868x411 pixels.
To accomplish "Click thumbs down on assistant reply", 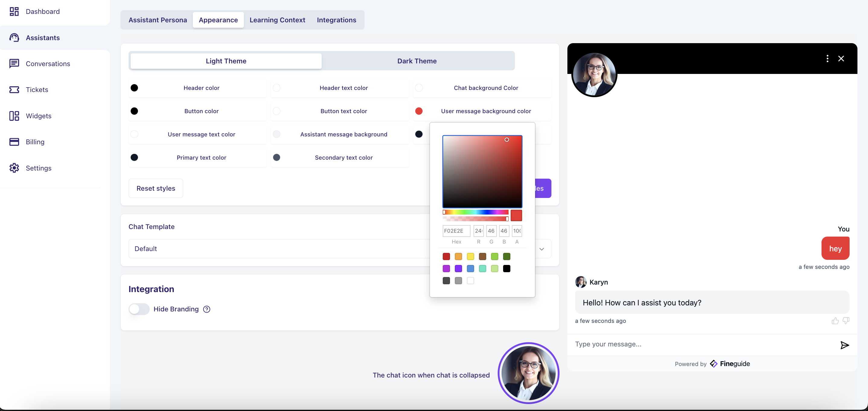I will pyautogui.click(x=846, y=320).
